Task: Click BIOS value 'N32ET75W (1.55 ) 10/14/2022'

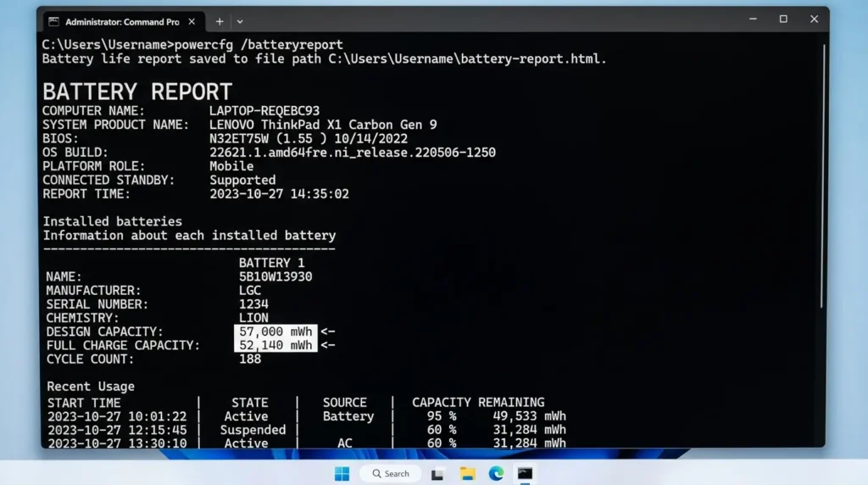Action: tap(309, 138)
